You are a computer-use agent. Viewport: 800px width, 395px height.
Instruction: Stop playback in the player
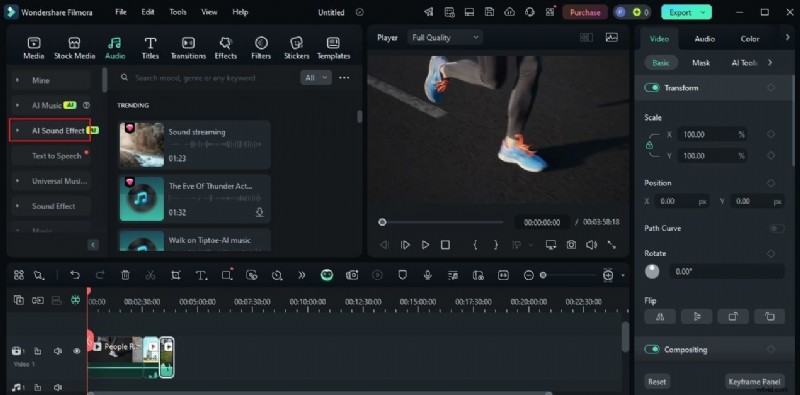click(445, 245)
